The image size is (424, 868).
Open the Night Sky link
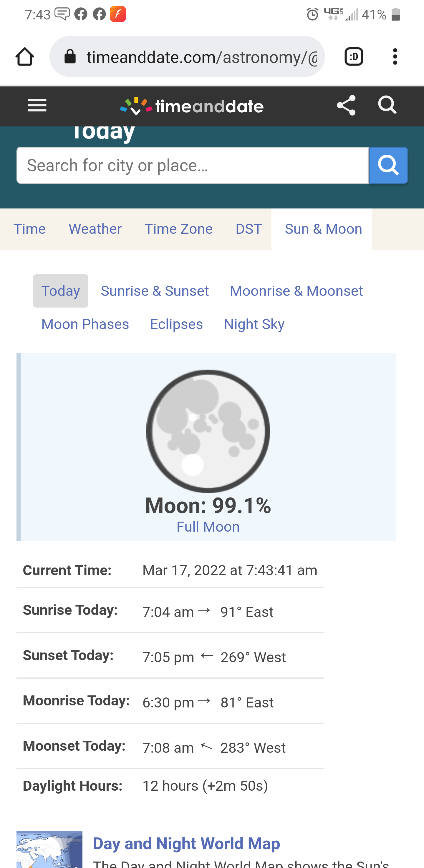pyautogui.click(x=254, y=325)
